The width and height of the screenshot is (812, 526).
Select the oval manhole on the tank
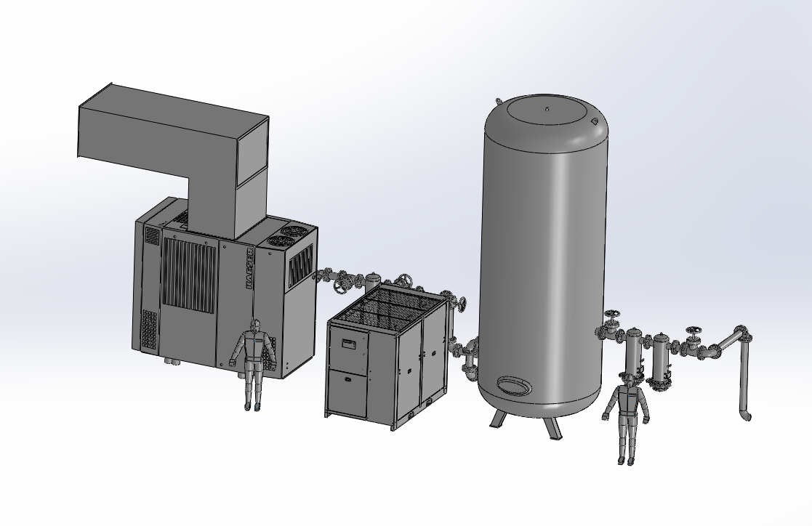[514, 387]
